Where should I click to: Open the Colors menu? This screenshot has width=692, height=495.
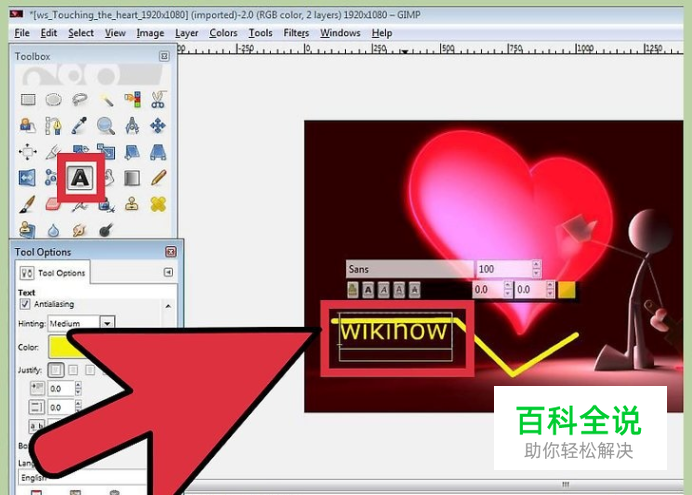pyautogui.click(x=223, y=33)
